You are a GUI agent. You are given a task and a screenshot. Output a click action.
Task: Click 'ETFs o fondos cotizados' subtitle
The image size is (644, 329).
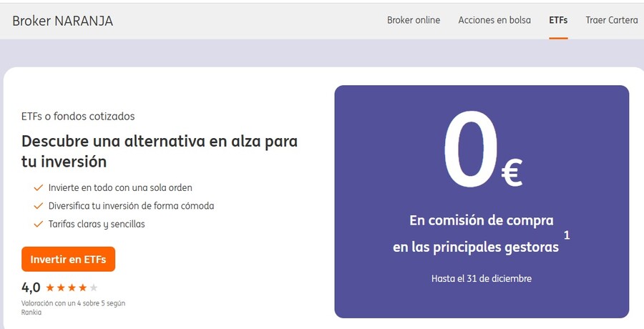point(78,117)
